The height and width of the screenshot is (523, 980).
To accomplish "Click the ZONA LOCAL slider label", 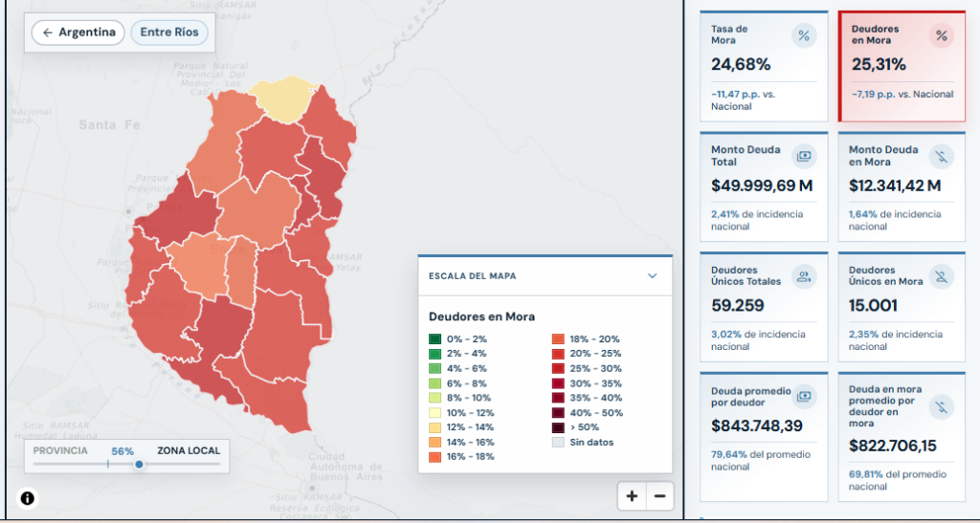I will coord(189,450).
